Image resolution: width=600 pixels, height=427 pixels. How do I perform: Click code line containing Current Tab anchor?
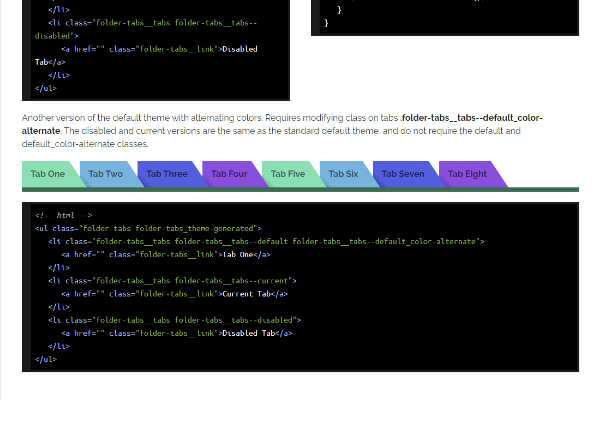click(174, 294)
